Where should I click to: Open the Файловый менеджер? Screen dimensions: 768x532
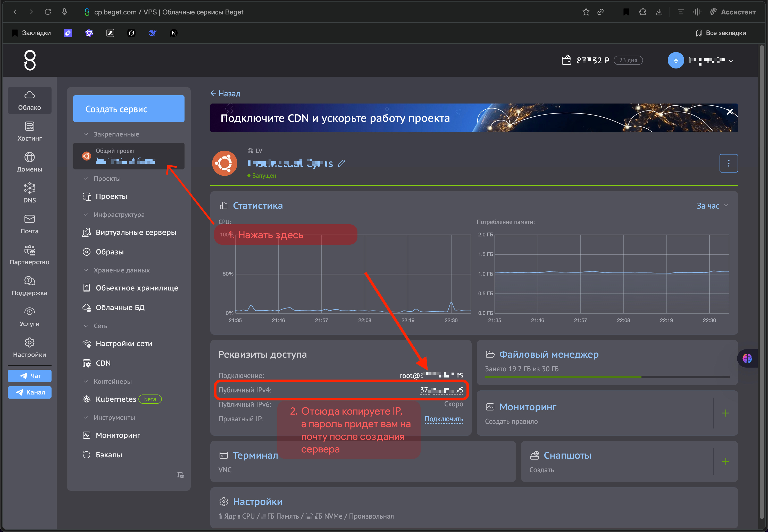(548, 355)
